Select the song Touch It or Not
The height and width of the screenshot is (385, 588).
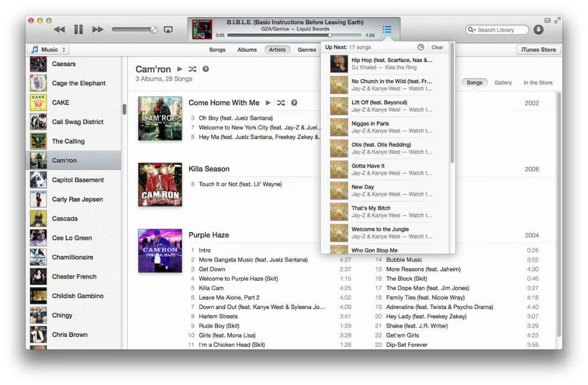[x=241, y=184]
